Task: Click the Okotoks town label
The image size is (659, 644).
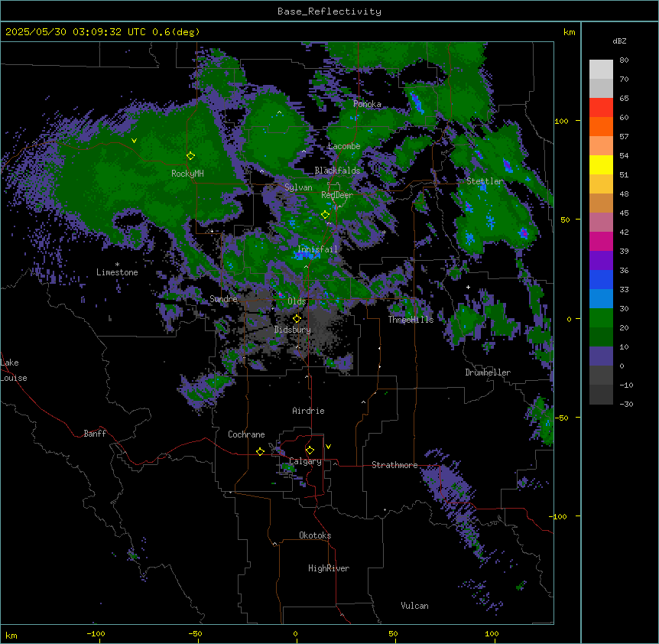Action: click(x=315, y=535)
